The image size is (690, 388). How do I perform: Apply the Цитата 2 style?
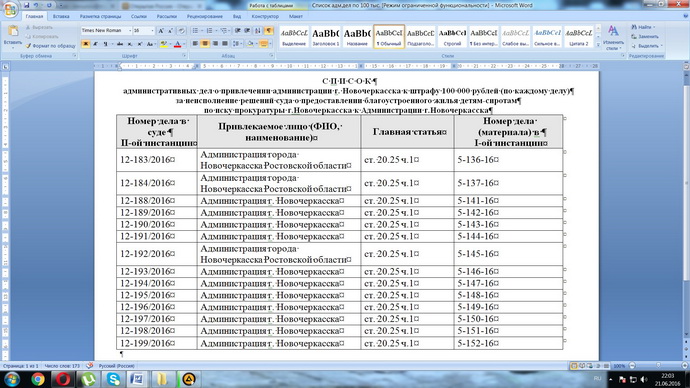click(x=578, y=37)
